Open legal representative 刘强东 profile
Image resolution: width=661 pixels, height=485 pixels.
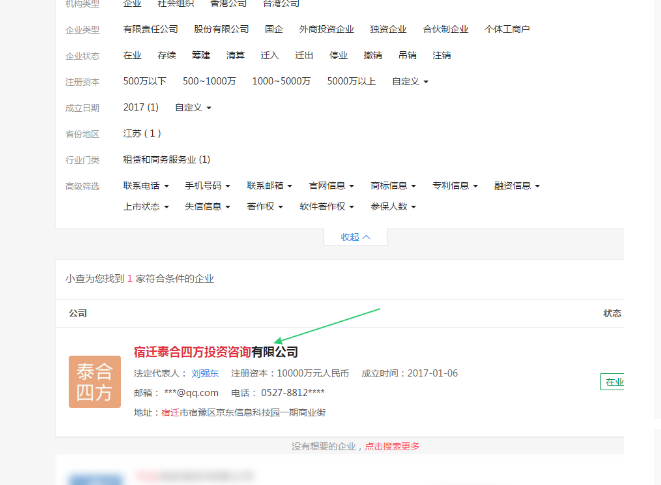(x=205, y=373)
